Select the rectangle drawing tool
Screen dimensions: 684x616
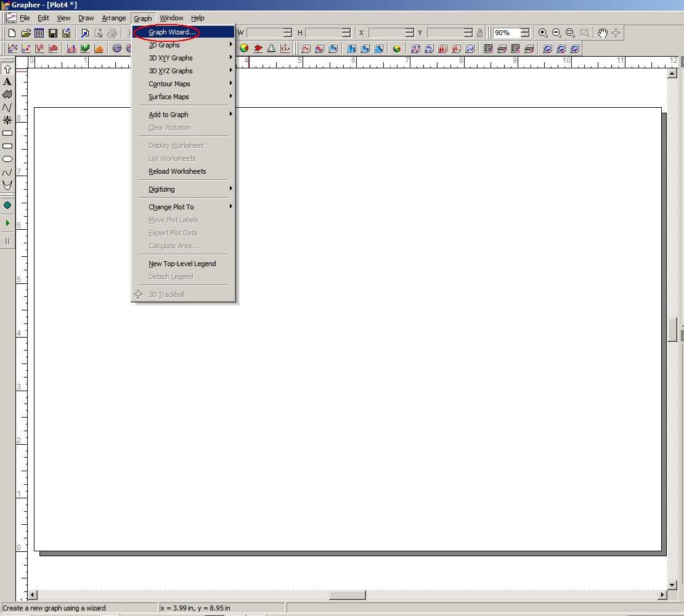7,134
